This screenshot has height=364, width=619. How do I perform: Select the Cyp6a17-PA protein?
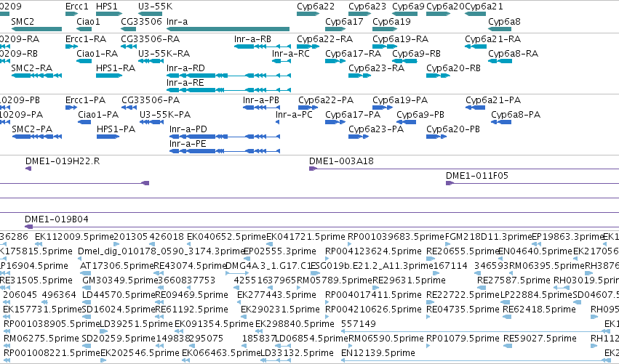335,122
